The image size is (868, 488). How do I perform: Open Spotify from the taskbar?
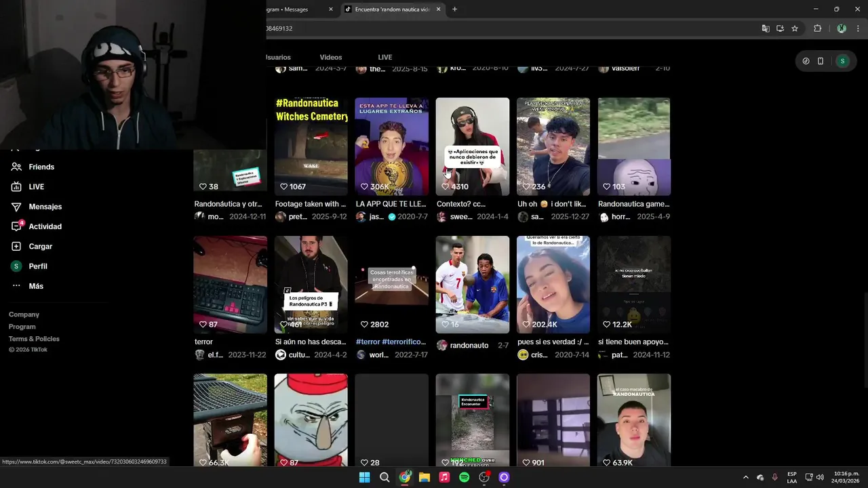(464, 477)
